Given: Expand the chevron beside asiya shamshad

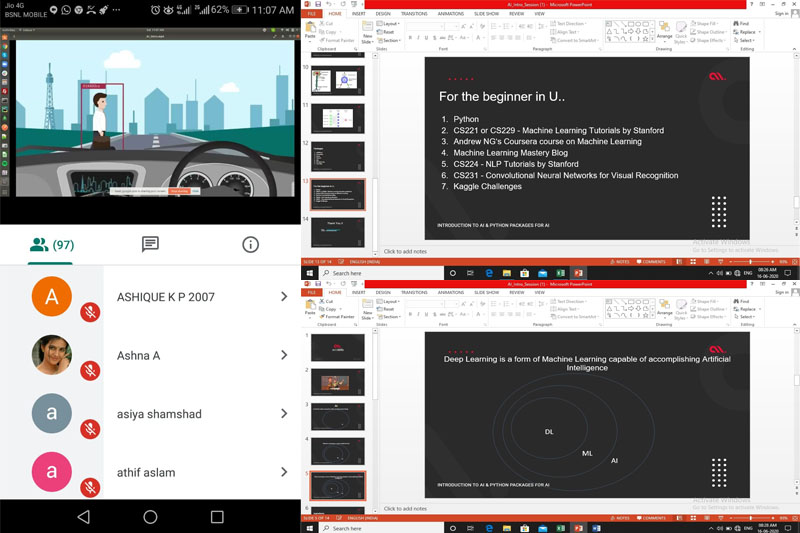Looking at the screenshot, I should (x=284, y=414).
